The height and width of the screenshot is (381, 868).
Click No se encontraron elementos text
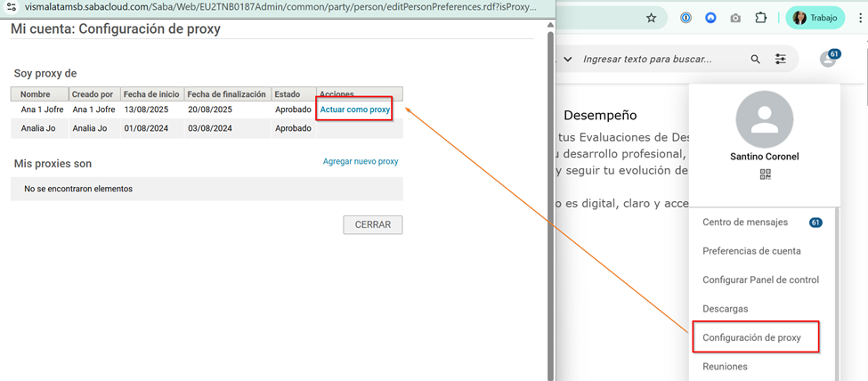(78, 189)
